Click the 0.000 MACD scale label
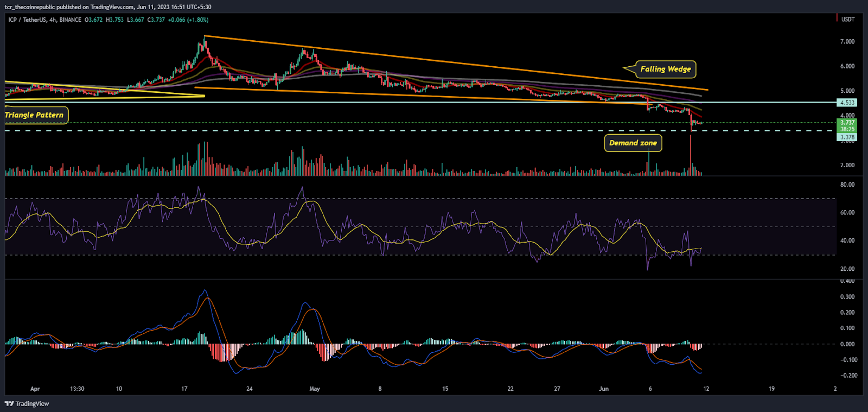Viewport: 868px width, 412px height. click(847, 344)
